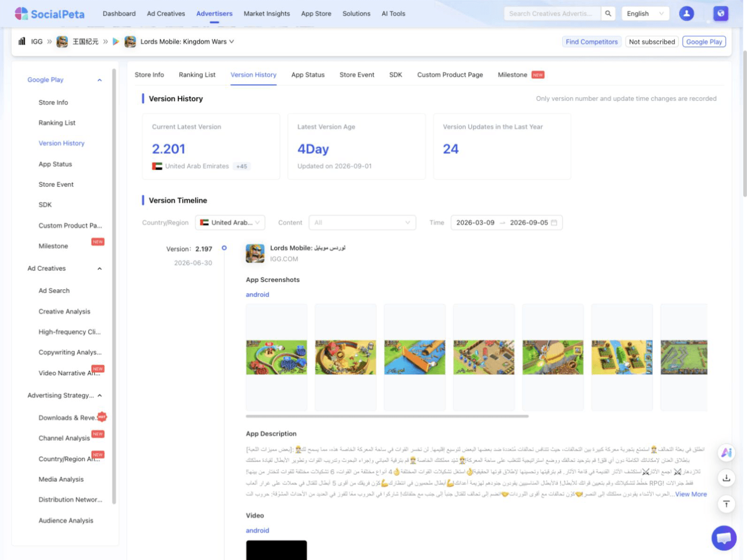This screenshot has height=560, width=747.
Task: Click the search magnifier icon
Action: coord(608,14)
